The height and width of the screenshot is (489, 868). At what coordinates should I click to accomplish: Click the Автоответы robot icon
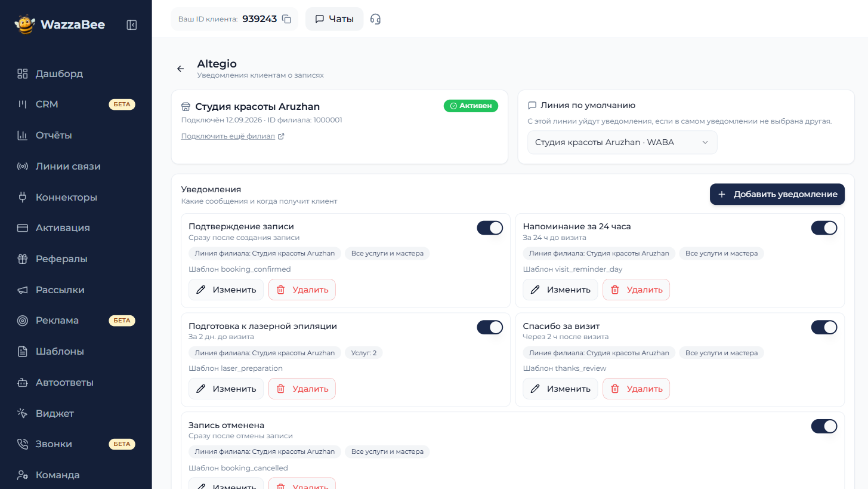(23, 382)
